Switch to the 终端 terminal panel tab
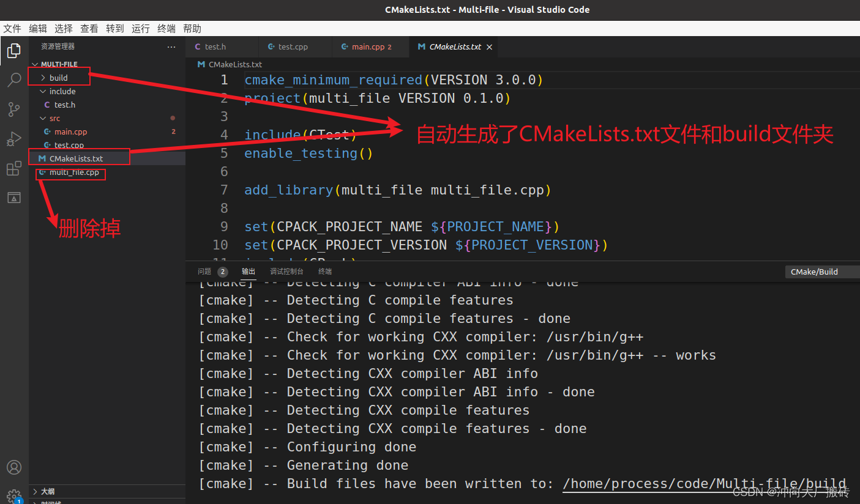 [x=325, y=272]
